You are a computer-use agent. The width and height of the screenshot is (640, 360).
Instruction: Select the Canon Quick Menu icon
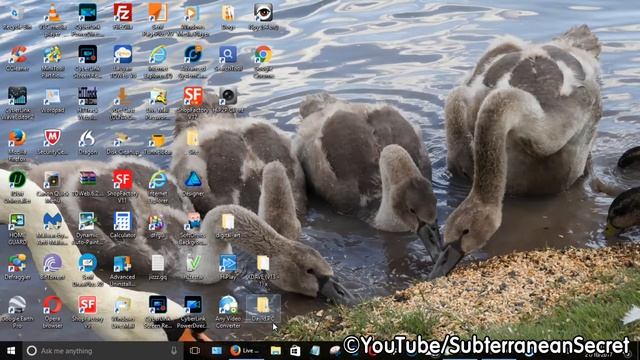53,186
